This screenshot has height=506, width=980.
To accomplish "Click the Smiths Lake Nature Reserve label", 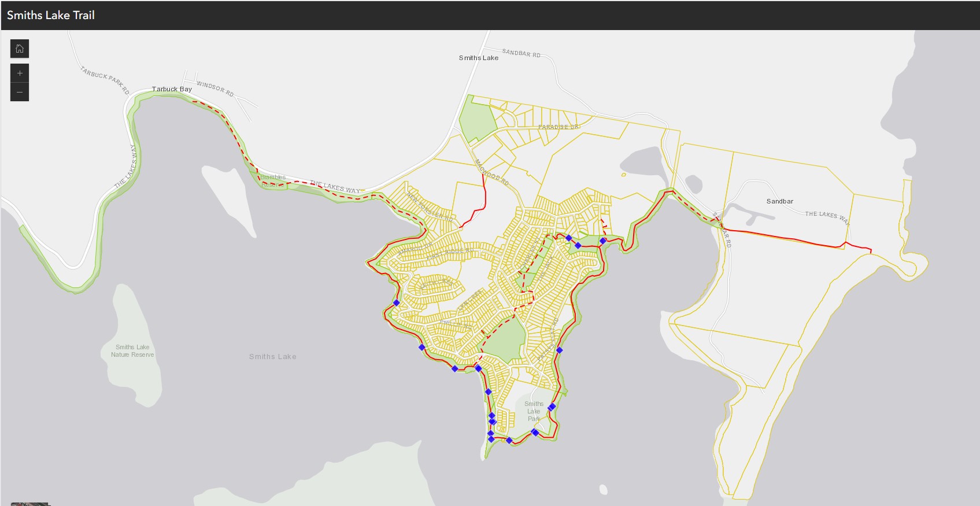I will click(132, 351).
